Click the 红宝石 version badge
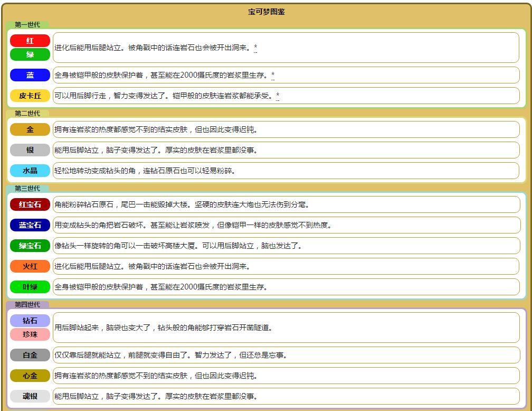Screen dimensions: 532x411 click(x=30, y=204)
